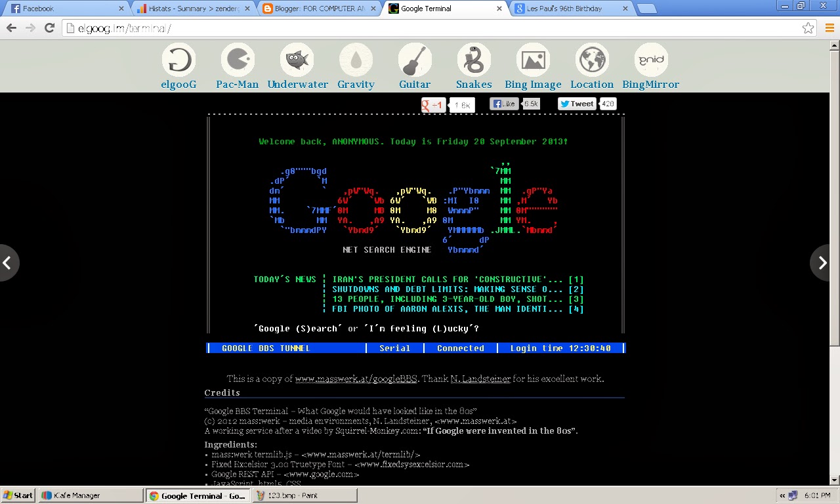
Task: Open the BingMirror icon
Action: click(651, 60)
